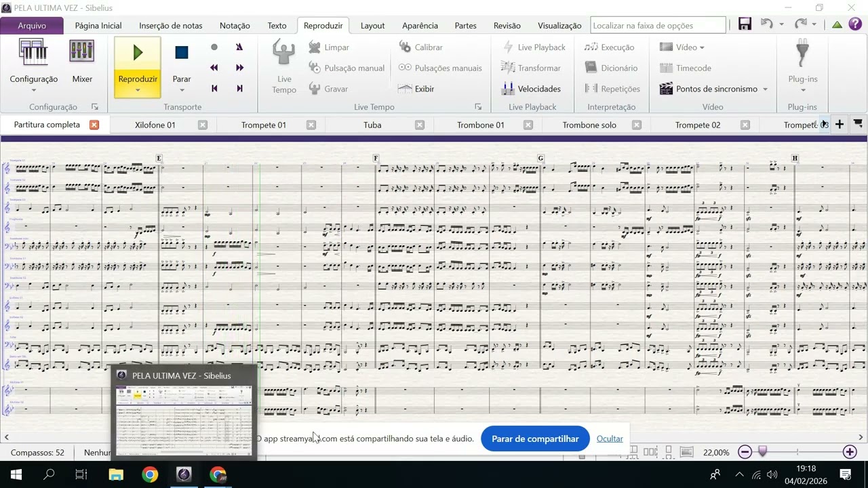868x488 pixels.
Task: Open the Mixer panel
Action: [82, 61]
